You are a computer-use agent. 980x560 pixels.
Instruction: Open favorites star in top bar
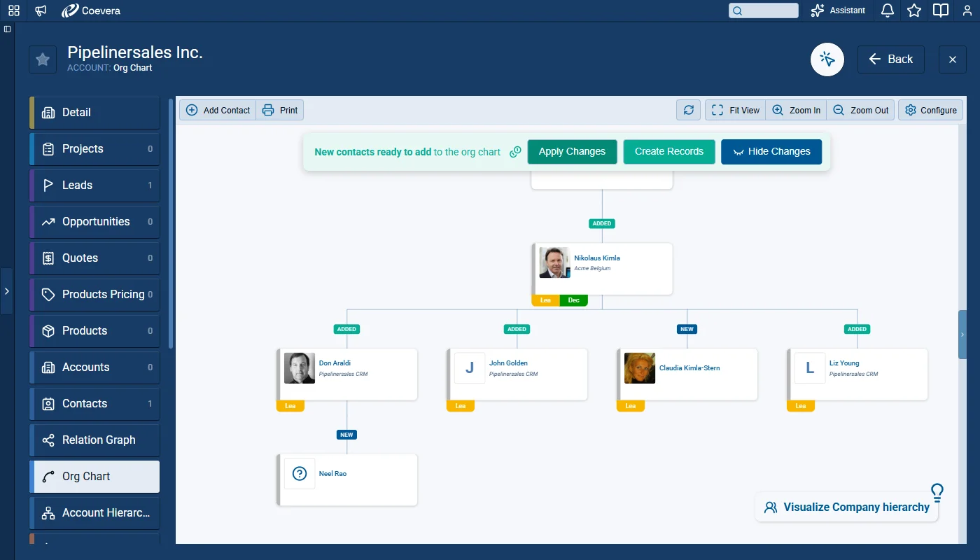[x=914, y=10]
